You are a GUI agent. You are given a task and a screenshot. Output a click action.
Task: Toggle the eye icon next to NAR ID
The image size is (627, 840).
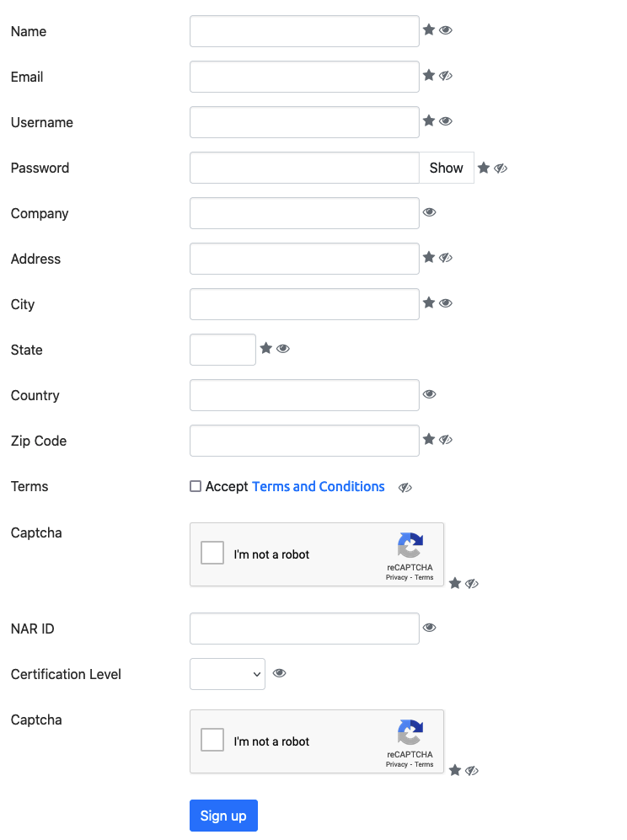click(429, 628)
